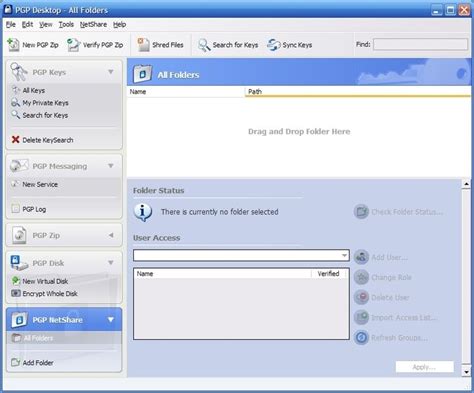The width and height of the screenshot is (474, 393).
Task: Click the Shred Files icon
Action: coord(143,45)
